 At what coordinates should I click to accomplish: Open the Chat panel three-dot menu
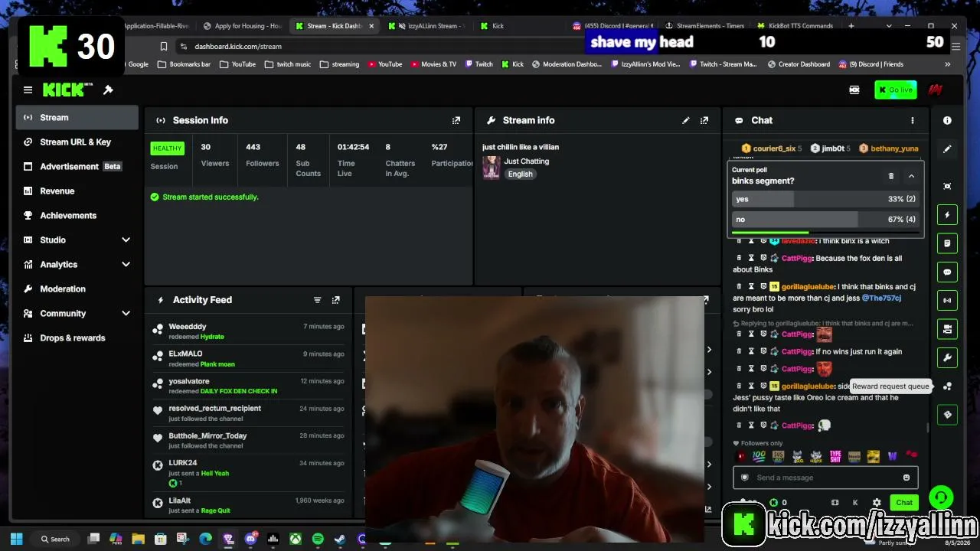click(x=912, y=120)
